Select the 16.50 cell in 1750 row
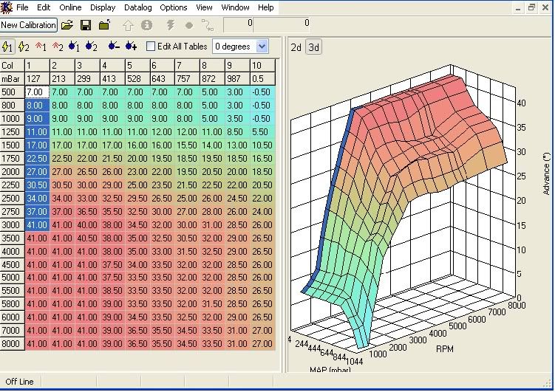 coord(262,159)
